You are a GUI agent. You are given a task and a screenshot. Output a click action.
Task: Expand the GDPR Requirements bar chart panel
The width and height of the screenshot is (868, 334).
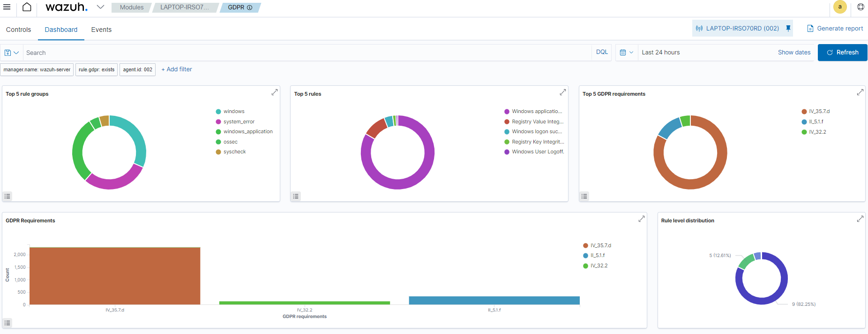pos(642,219)
